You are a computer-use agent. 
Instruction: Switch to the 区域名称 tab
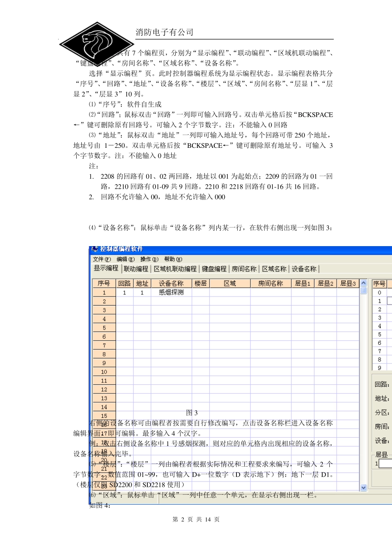pos(274,269)
